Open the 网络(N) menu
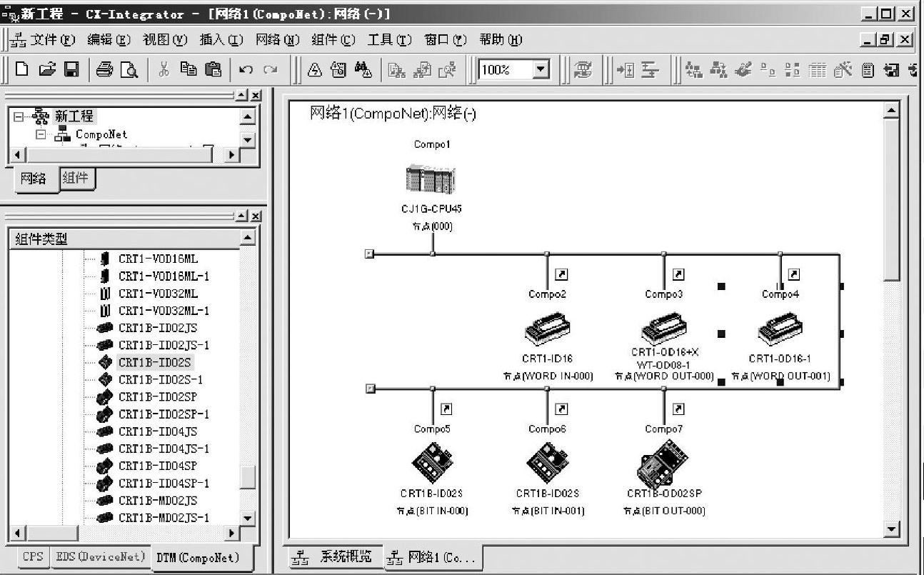 click(277, 40)
